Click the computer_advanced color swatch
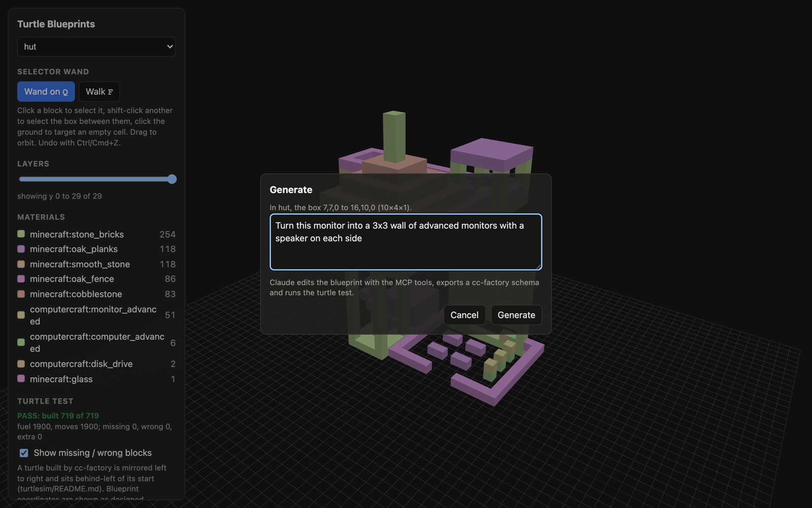 point(21,342)
